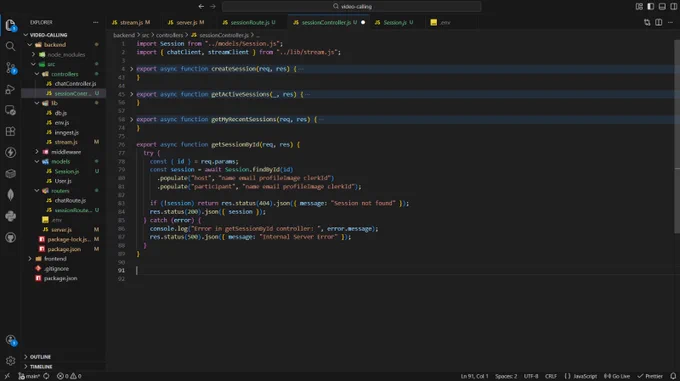Viewport: 680px width, 381px height.
Task: Collapse the controllers folder
Action: (37, 74)
